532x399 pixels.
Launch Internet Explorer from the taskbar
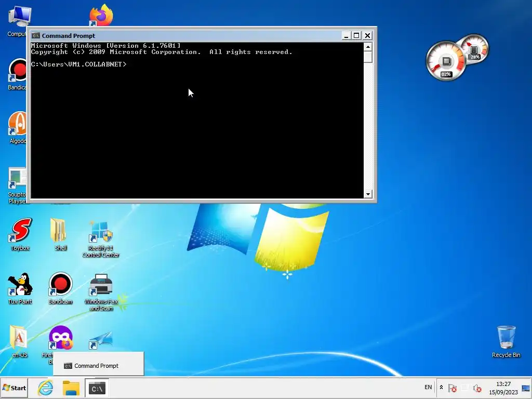[x=46, y=388]
